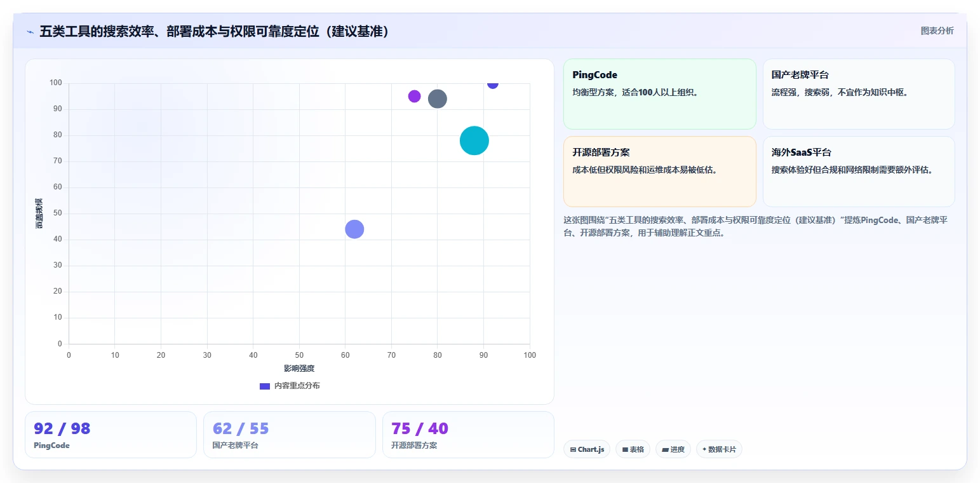980x483 pixels.
Task: Click the 75 / 40 stat card
Action: (468, 435)
